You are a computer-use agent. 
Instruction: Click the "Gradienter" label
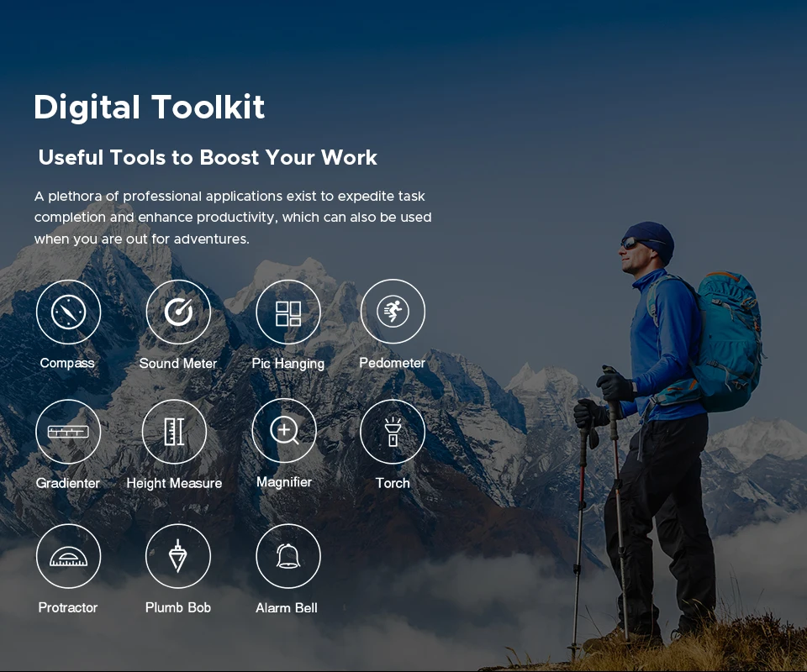tap(67, 483)
